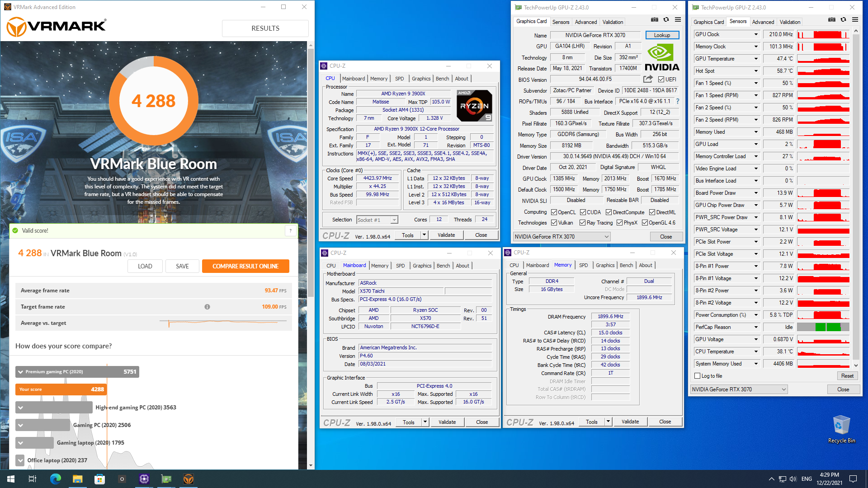Open GPU selector dropdown in Graphics Card window
The height and width of the screenshot is (488, 868).
point(561,237)
